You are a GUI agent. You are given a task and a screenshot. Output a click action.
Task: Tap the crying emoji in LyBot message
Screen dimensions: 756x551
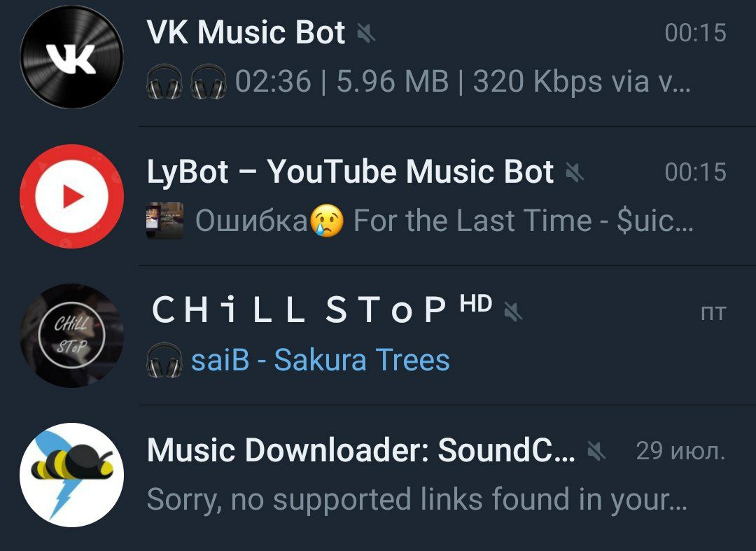327,221
